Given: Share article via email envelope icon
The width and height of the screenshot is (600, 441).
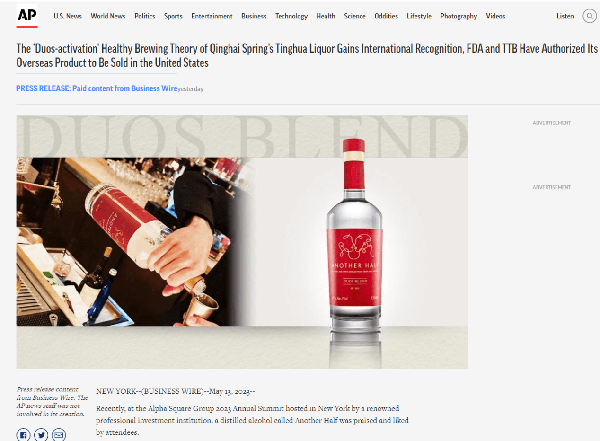Looking at the screenshot, I should tap(59, 435).
